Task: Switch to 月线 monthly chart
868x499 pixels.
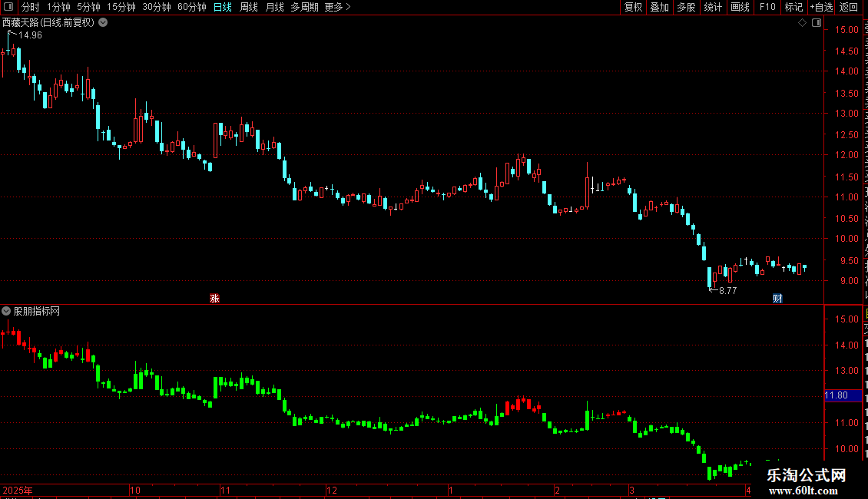Action: coord(274,7)
